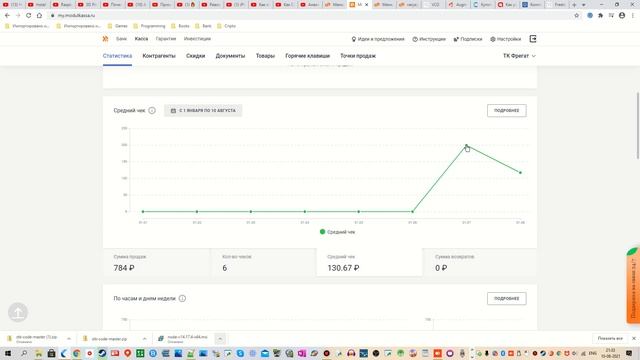The height and width of the screenshot is (360, 640).
Task: Open the Windows Start menu
Action: 7,353
